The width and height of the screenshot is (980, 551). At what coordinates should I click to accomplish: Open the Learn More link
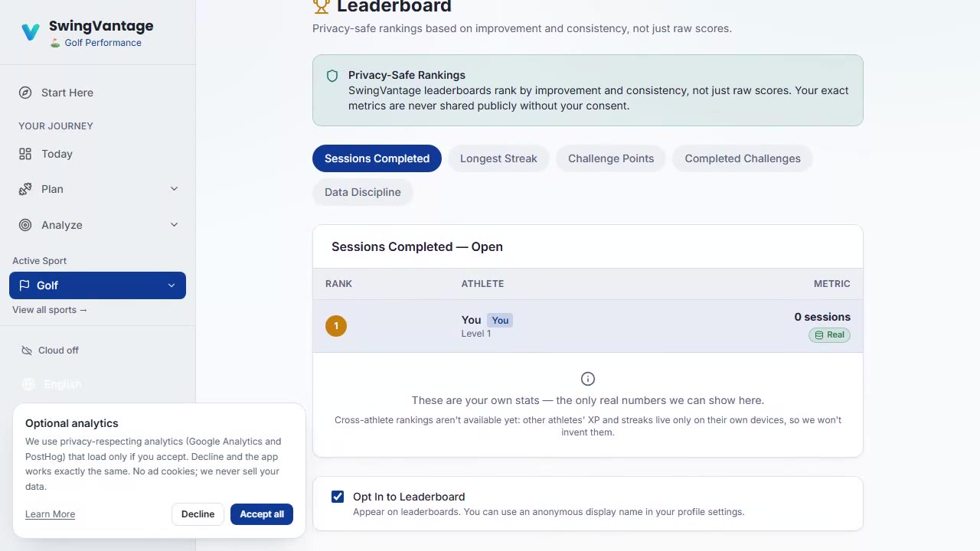click(x=50, y=514)
